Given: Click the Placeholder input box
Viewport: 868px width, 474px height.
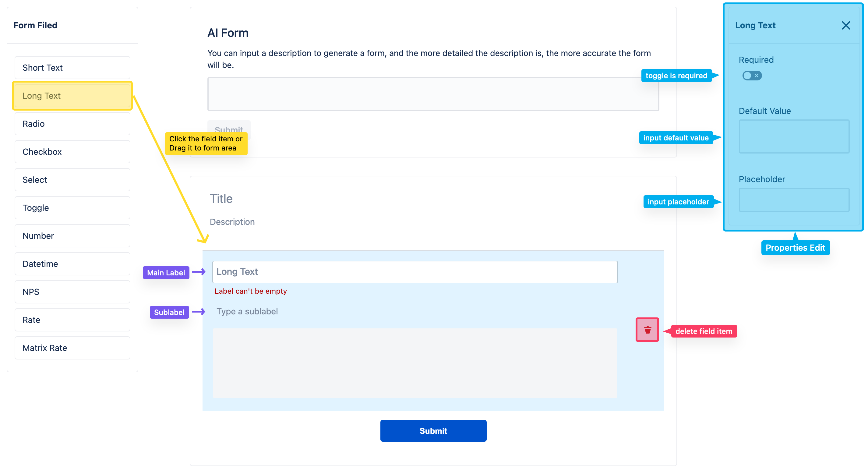Looking at the screenshot, I should click(x=793, y=200).
